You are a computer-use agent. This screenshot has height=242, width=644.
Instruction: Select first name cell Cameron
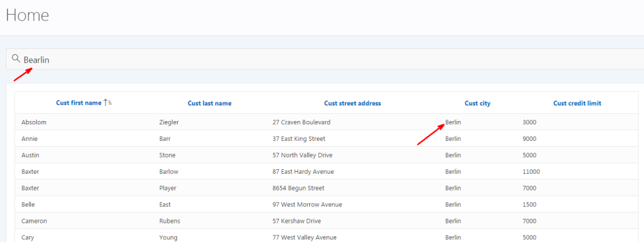pyautogui.click(x=34, y=221)
